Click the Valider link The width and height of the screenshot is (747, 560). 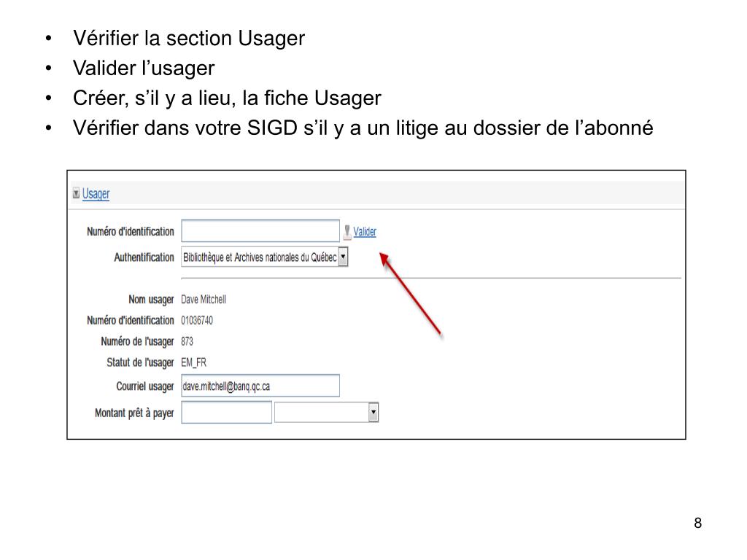365,231
